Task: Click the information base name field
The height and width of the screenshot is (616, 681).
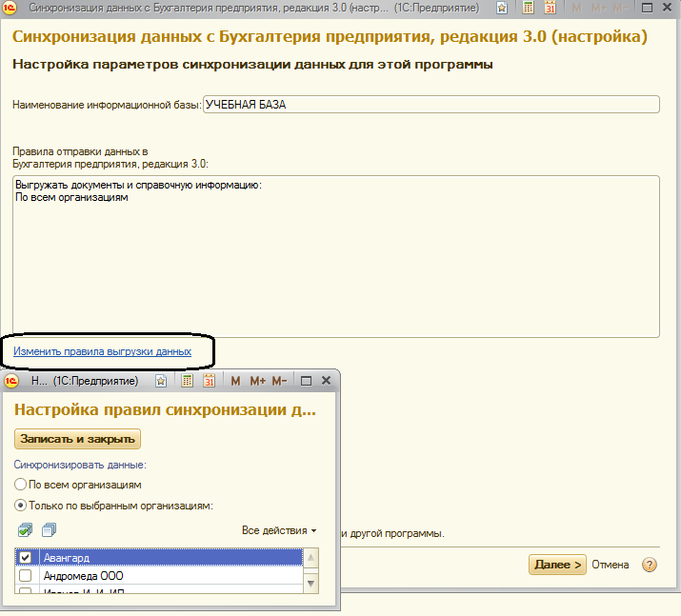Action: click(x=431, y=105)
